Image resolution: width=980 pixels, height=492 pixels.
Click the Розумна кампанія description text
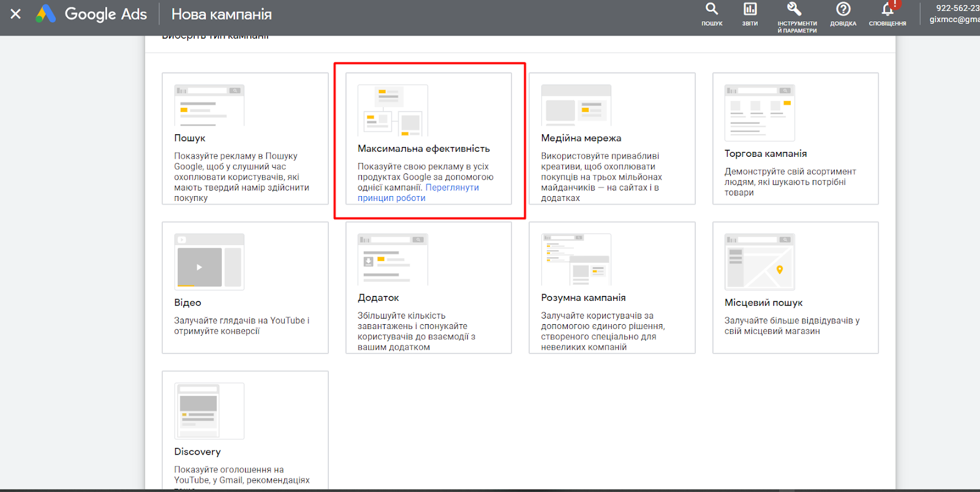pyautogui.click(x=603, y=331)
